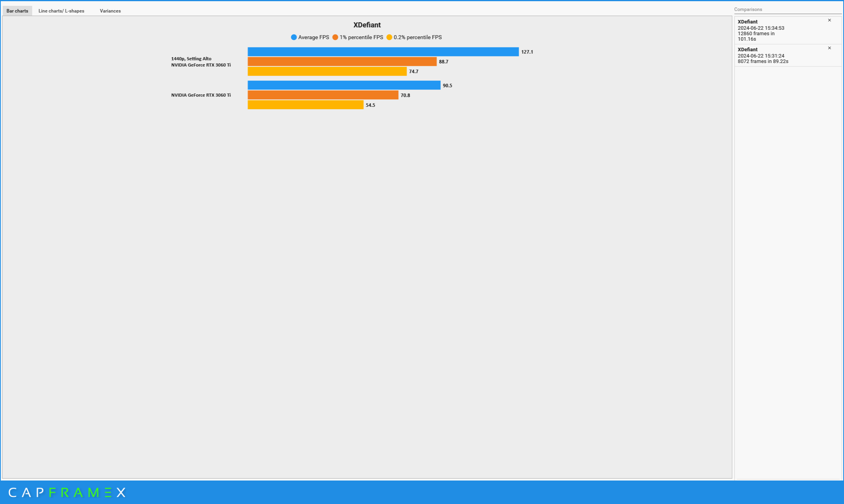Click the yellow 54.5 percentile bar
This screenshot has height=504, width=844.
click(x=305, y=105)
